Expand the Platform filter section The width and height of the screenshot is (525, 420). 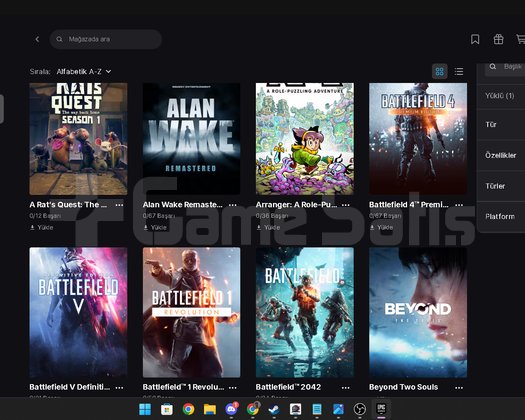[501, 216]
